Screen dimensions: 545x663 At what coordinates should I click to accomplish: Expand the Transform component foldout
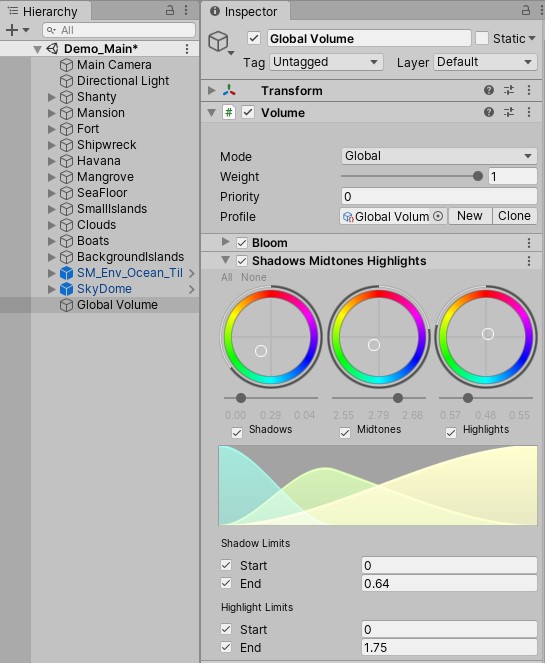(212, 90)
